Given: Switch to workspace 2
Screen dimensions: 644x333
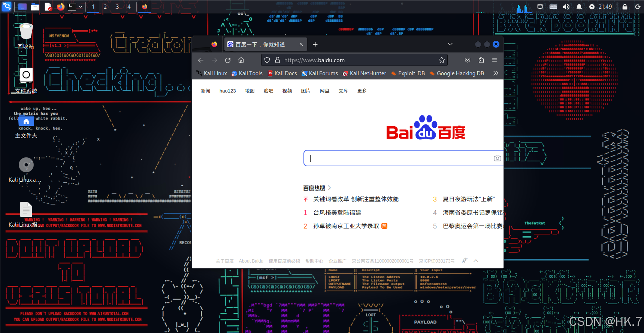Looking at the screenshot, I should [105, 7].
